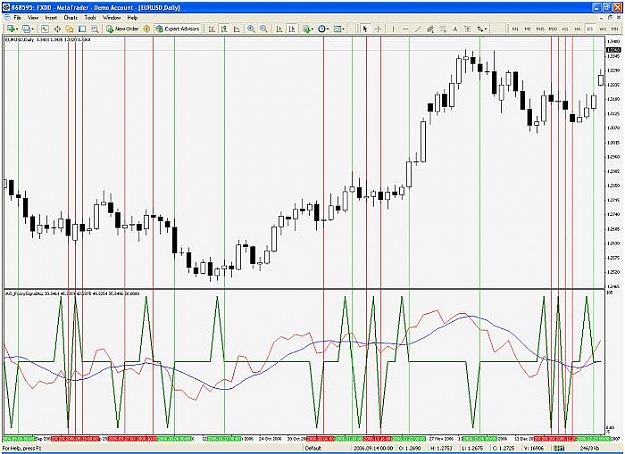The width and height of the screenshot is (625, 454).
Task: Switch chart to W1 weekly timeframe
Action: (x=602, y=29)
